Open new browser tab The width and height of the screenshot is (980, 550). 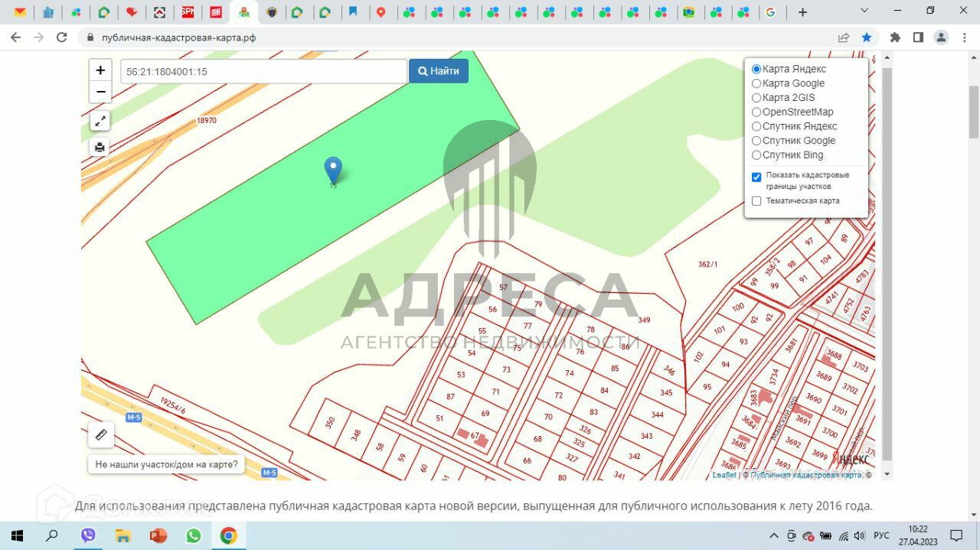coord(802,12)
